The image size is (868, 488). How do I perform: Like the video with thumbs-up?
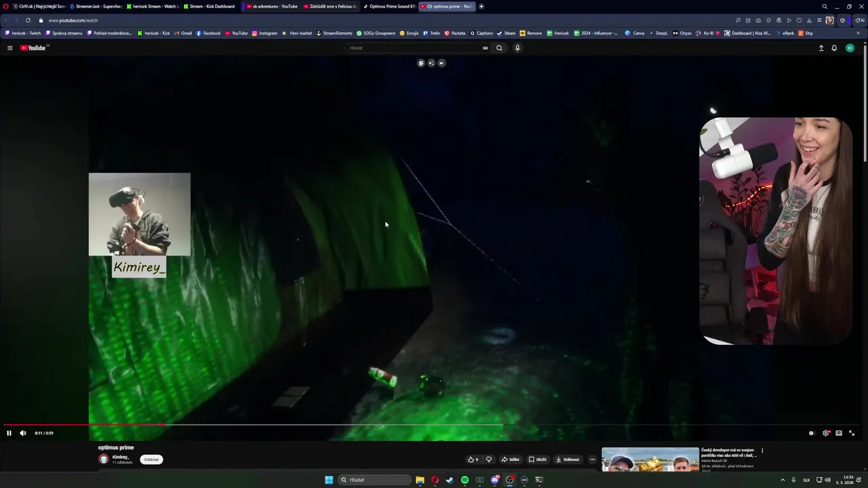click(473, 460)
